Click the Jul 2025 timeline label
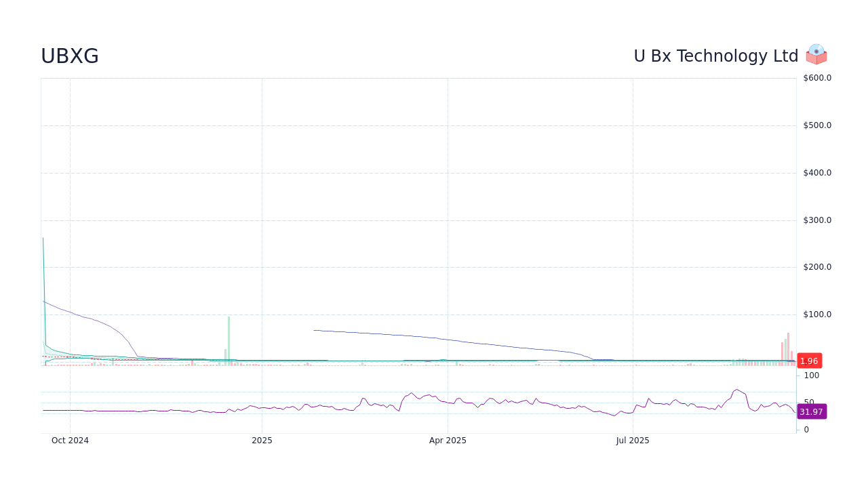The image size is (868, 488). (x=633, y=440)
